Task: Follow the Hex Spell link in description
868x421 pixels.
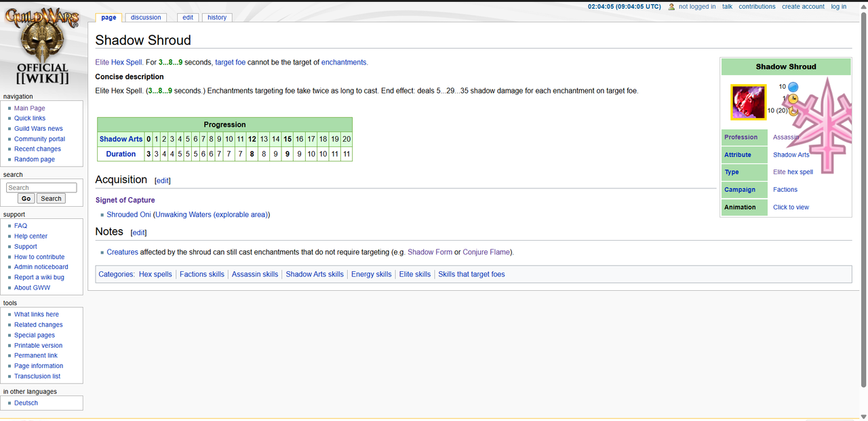Action: (127, 62)
